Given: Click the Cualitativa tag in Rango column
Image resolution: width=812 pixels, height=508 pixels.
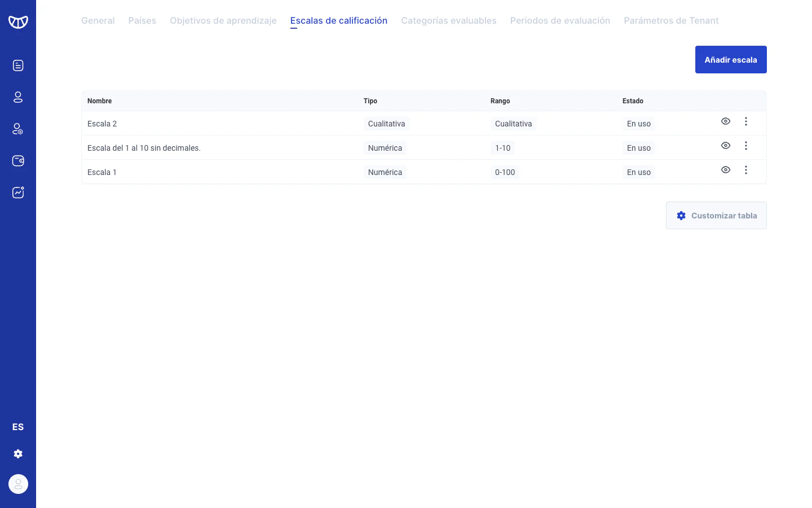Looking at the screenshot, I should pos(514,124).
